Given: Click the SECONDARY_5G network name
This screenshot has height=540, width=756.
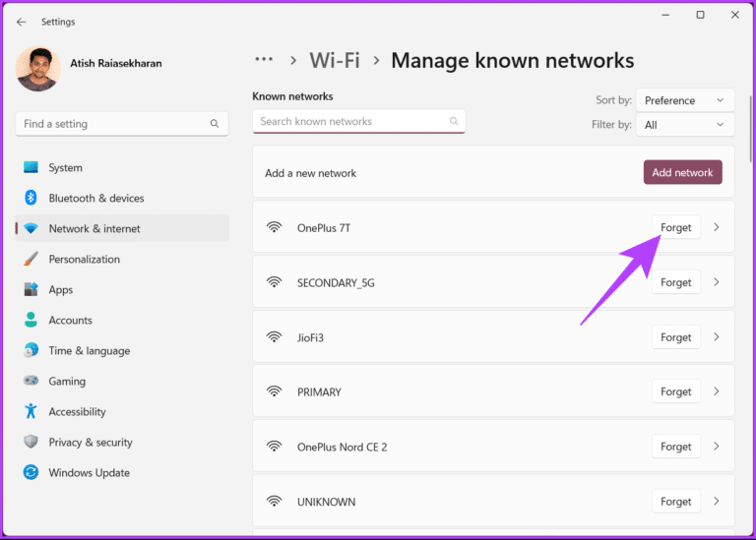Looking at the screenshot, I should coord(336,282).
